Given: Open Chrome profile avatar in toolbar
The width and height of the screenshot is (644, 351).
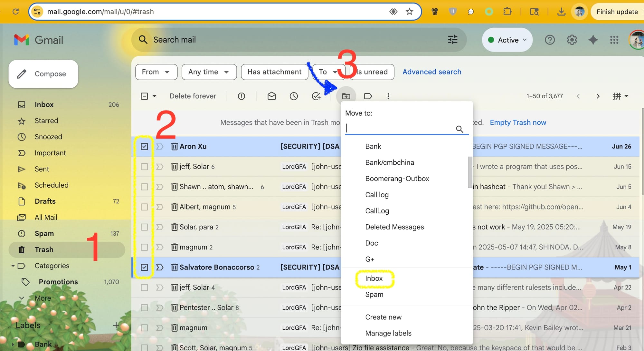Looking at the screenshot, I should [580, 12].
